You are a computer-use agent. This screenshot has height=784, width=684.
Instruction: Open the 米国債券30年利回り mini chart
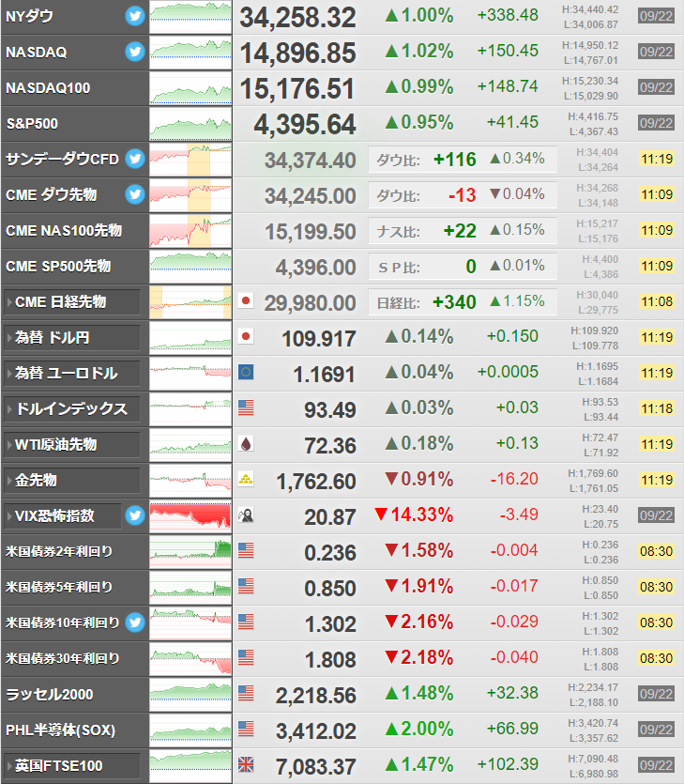click(x=190, y=659)
